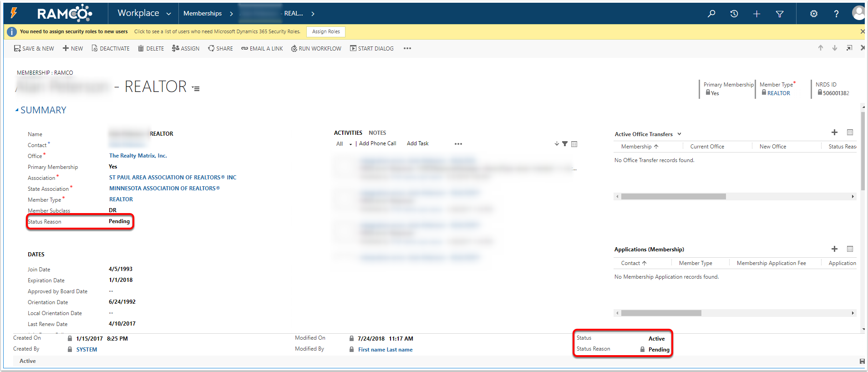The height and width of the screenshot is (372, 868).
Task: Click Deactivate in the command bar
Action: 111,48
